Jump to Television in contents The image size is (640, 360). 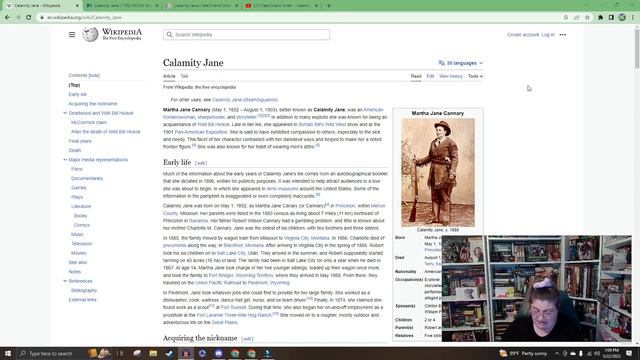(81, 244)
